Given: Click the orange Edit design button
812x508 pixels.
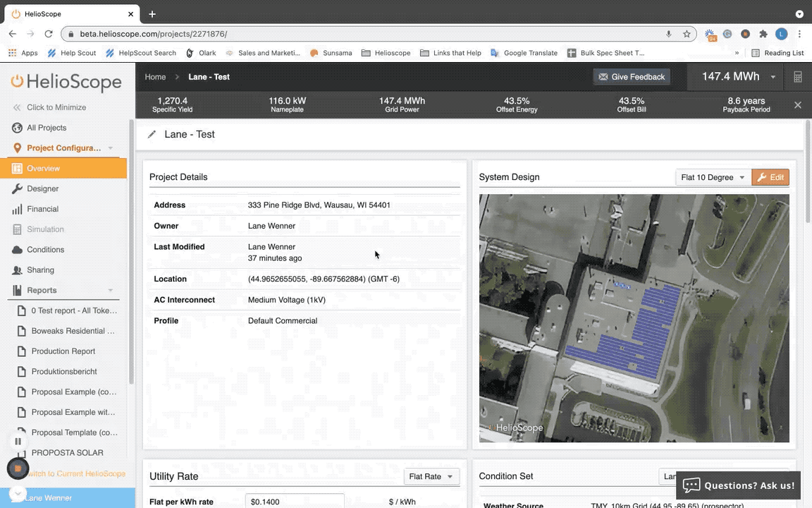Looking at the screenshot, I should click(770, 177).
